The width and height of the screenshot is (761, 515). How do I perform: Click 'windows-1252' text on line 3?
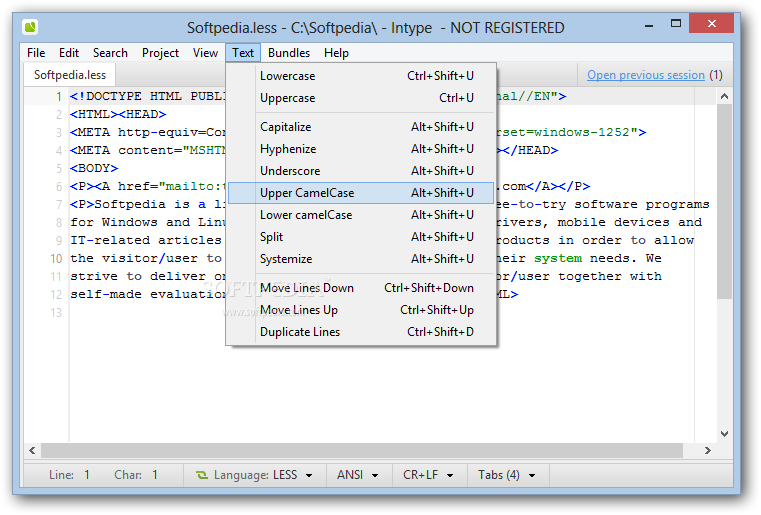click(581, 133)
